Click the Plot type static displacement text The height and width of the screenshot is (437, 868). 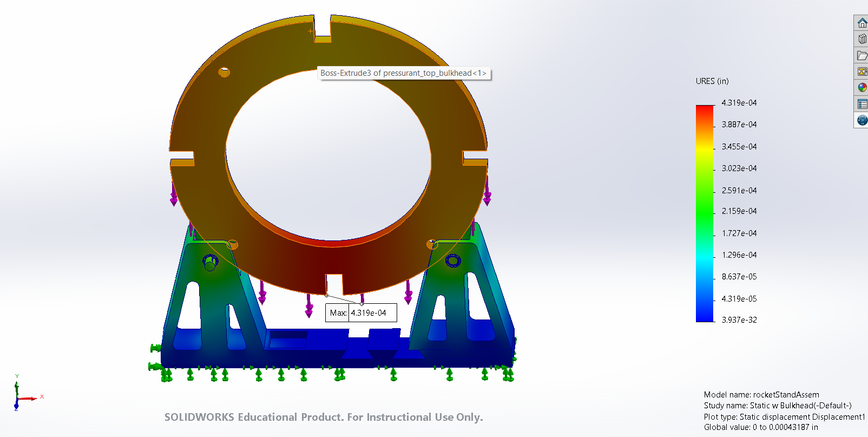784,416
